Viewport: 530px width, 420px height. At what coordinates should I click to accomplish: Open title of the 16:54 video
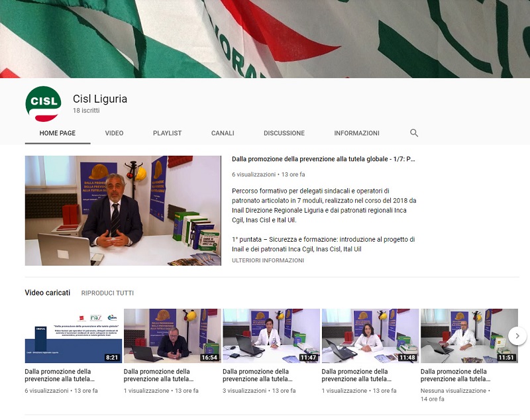(158, 375)
